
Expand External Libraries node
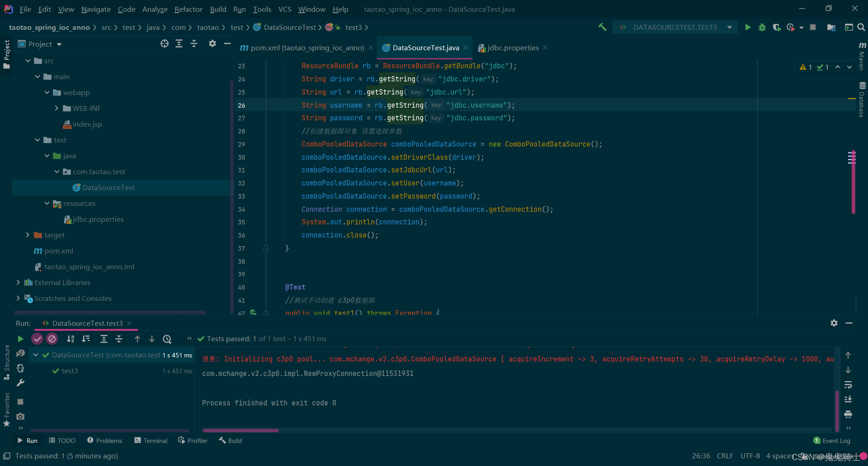[x=18, y=282]
